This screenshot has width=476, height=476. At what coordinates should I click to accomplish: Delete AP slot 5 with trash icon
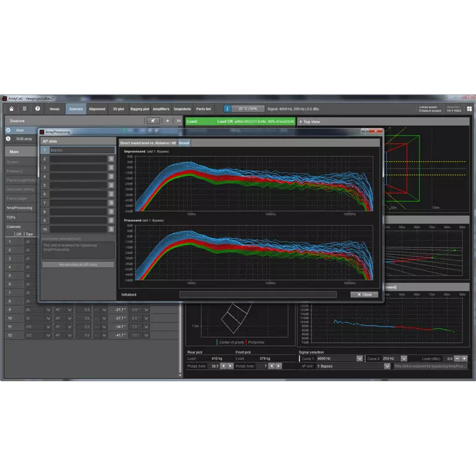pos(111,185)
